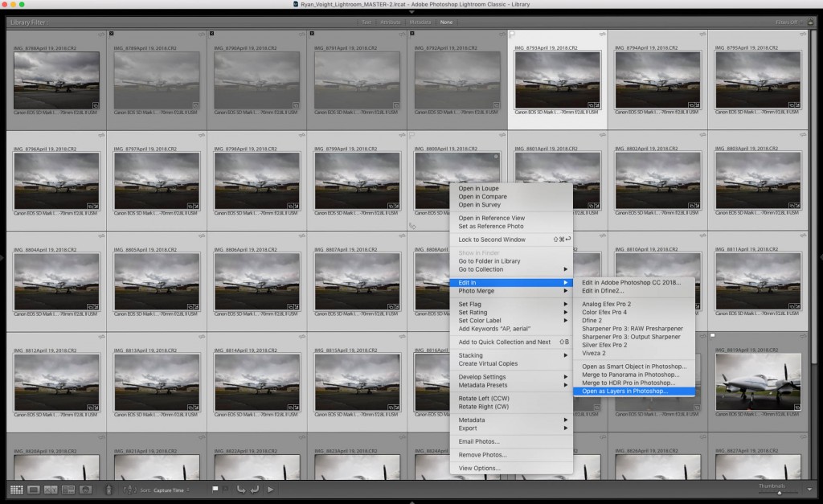823x504 pixels.
Task: Adjust the Thumbnails size slider
Action: (x=779, y=493)
